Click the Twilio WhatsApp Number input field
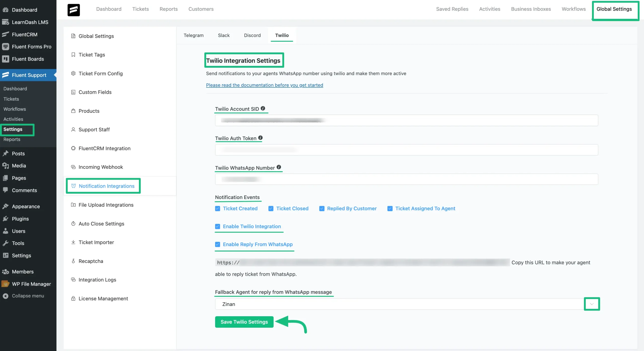Viewport: 644px width, 351px height. (407, 179)
